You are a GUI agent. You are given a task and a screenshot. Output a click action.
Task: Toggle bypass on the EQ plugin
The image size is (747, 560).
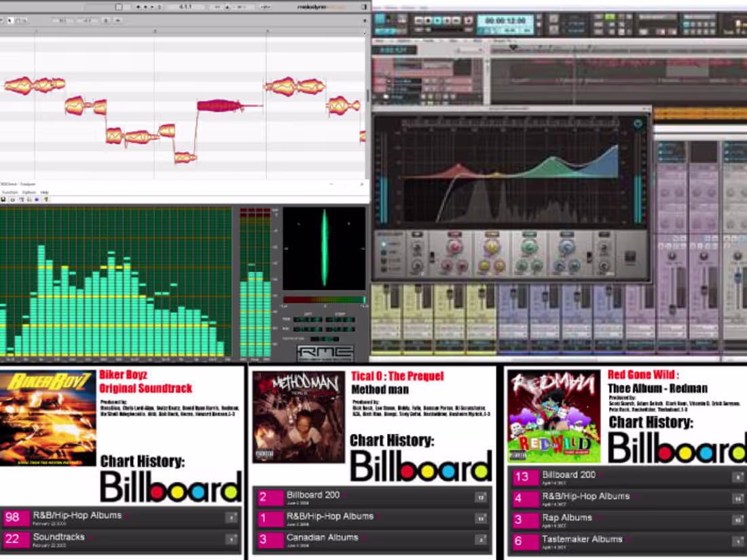(638, 124)
